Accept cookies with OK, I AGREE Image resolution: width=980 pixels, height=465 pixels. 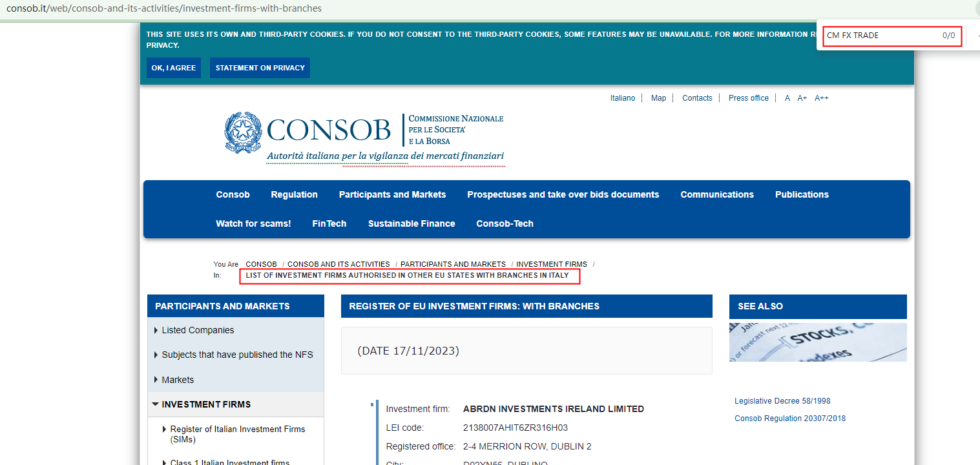pos(174,68)
